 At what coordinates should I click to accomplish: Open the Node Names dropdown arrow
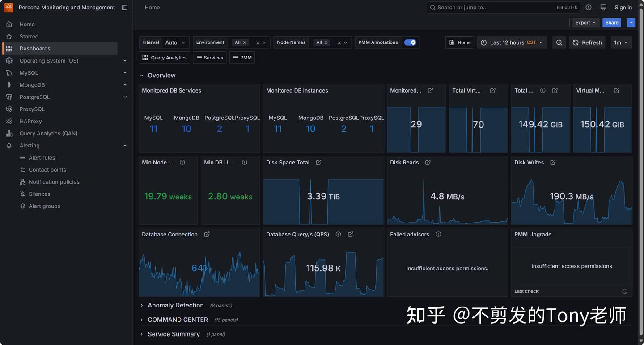346,43
